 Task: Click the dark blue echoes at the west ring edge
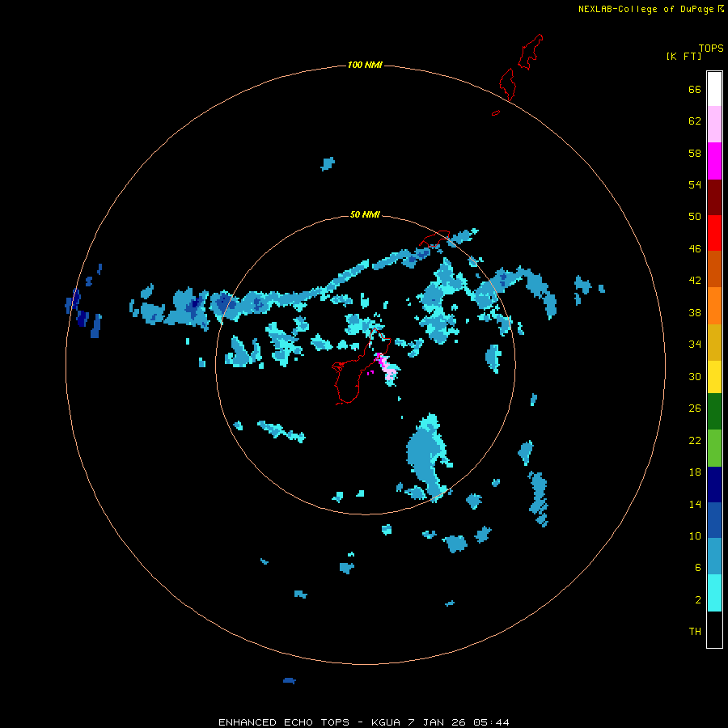[x=83, y=302]
